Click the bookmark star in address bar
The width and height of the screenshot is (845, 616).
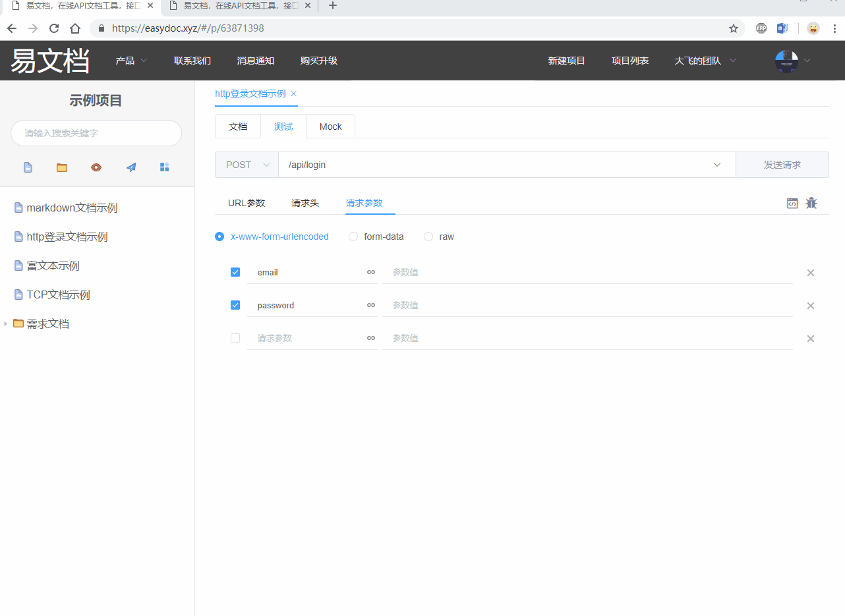point(734,28)
